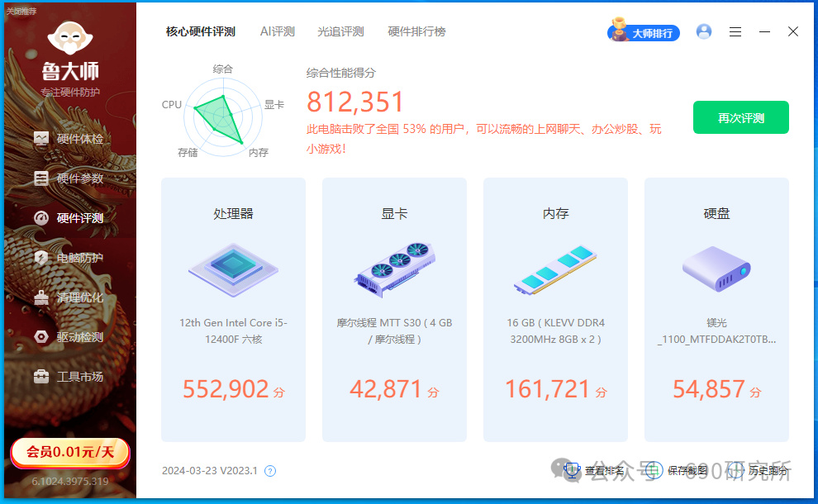Click the 内存 RAM stick illustration

555,270
